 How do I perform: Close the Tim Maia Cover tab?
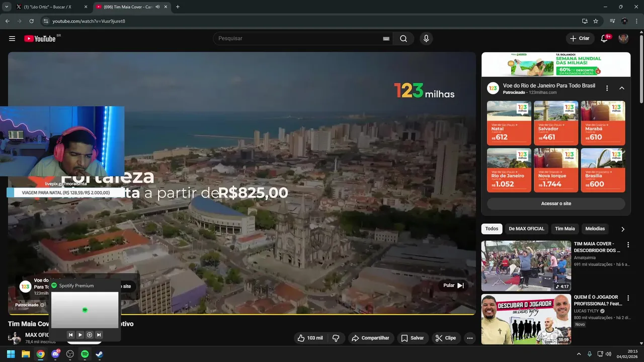[166, 7]
